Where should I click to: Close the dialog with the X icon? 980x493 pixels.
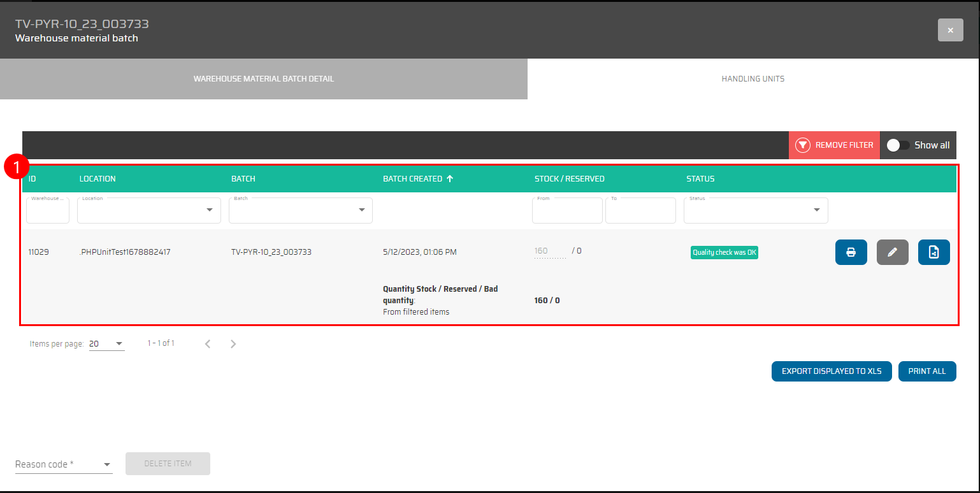coord(950,30)
